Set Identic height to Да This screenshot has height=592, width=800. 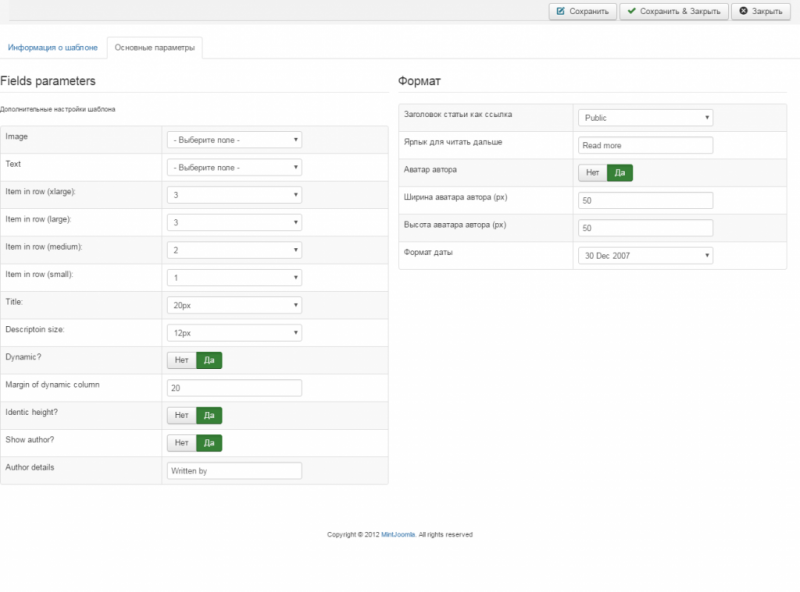209,415
